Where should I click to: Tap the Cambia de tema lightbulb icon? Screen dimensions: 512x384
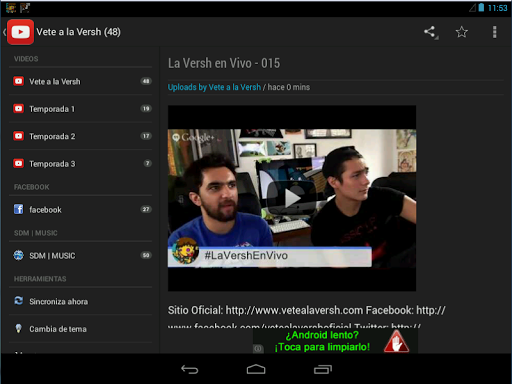tap(18, 328)
